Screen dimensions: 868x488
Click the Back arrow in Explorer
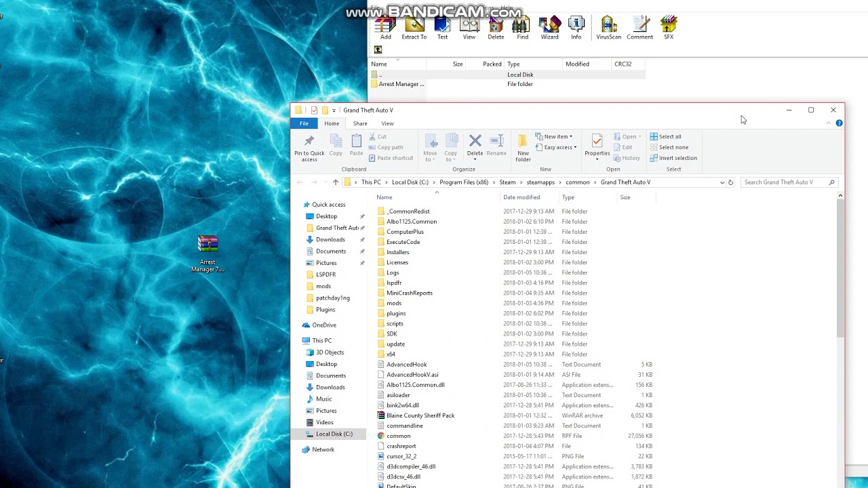click(300, 182)
